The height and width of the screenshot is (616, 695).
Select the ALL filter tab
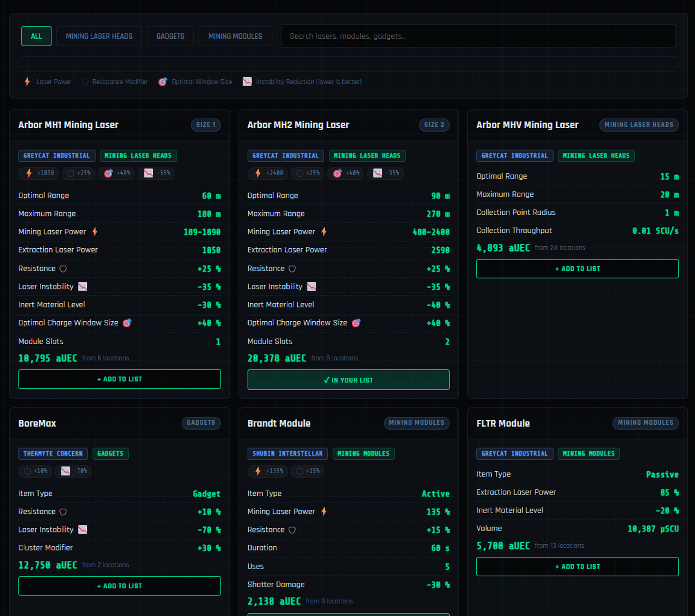coord(36,36)
